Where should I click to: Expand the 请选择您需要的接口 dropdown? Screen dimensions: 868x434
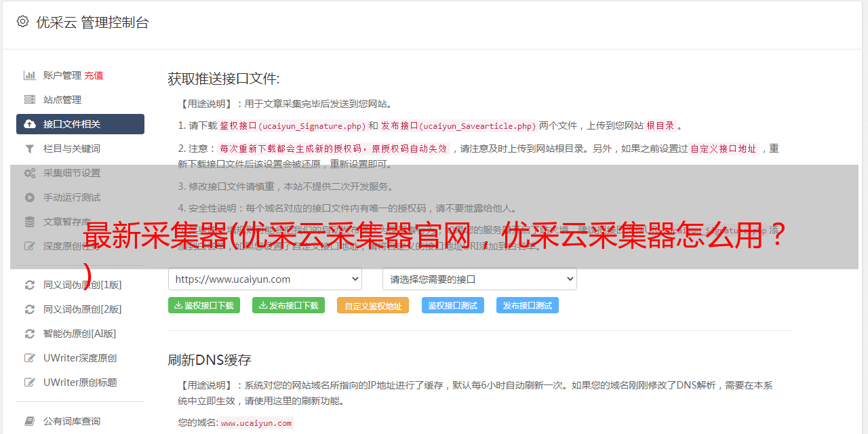479,279
